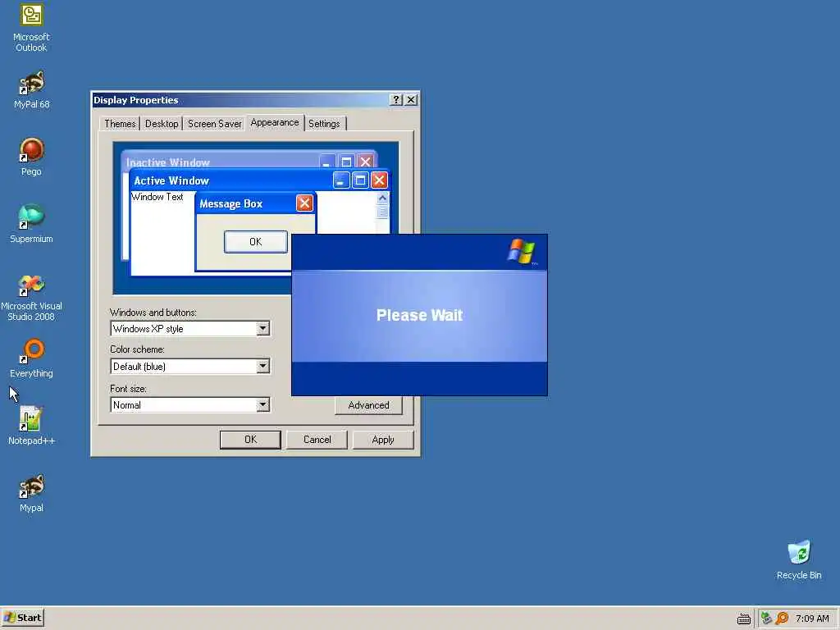
Task: Close the Display Properties dialog
Action: click(411, 99)
